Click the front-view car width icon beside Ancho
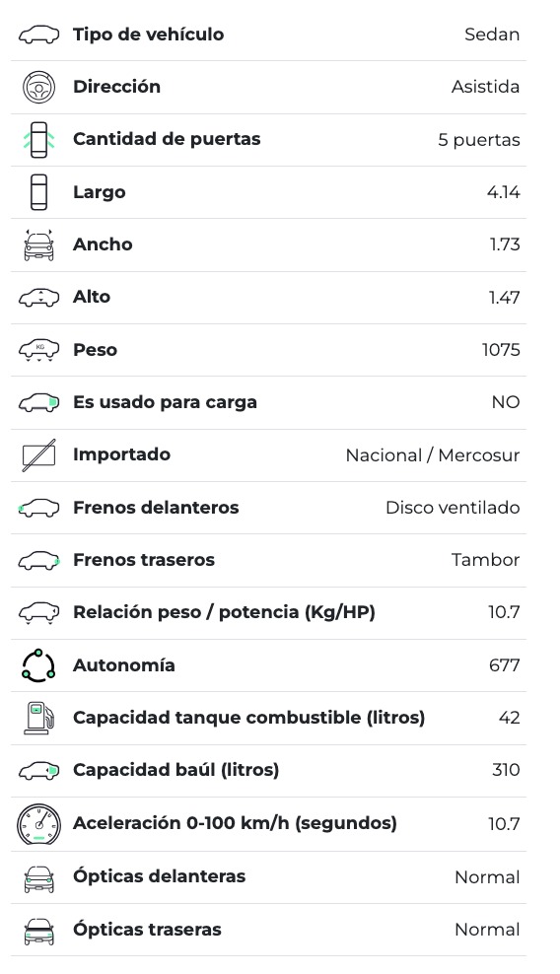 coord(38,244)
